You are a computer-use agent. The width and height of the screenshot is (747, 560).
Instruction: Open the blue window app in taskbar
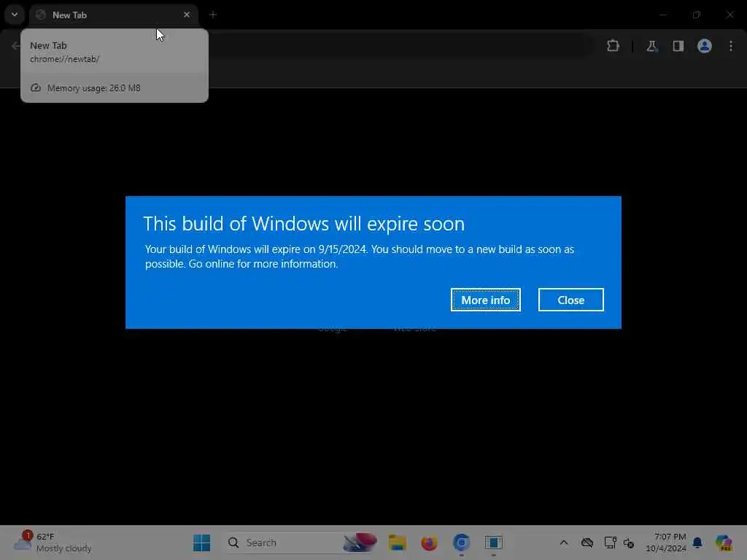(494, 542)
